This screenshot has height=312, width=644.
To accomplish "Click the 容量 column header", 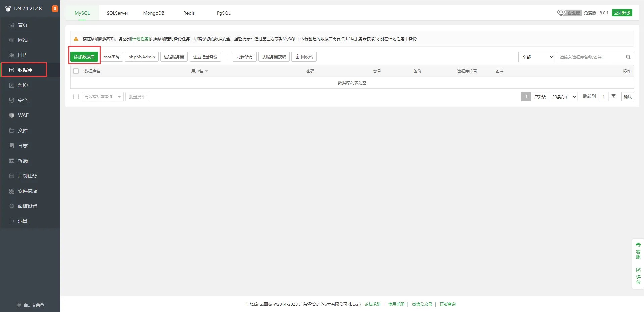I will (377, 71).
